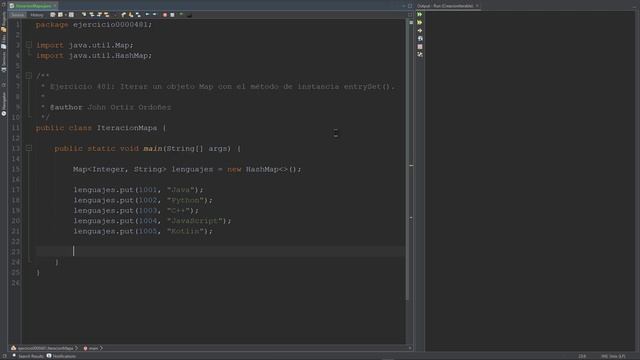The width and height of the screenshot is (640, 360).
Task: Click the Shift Line Left icon
Action: [x=147, y=15]
